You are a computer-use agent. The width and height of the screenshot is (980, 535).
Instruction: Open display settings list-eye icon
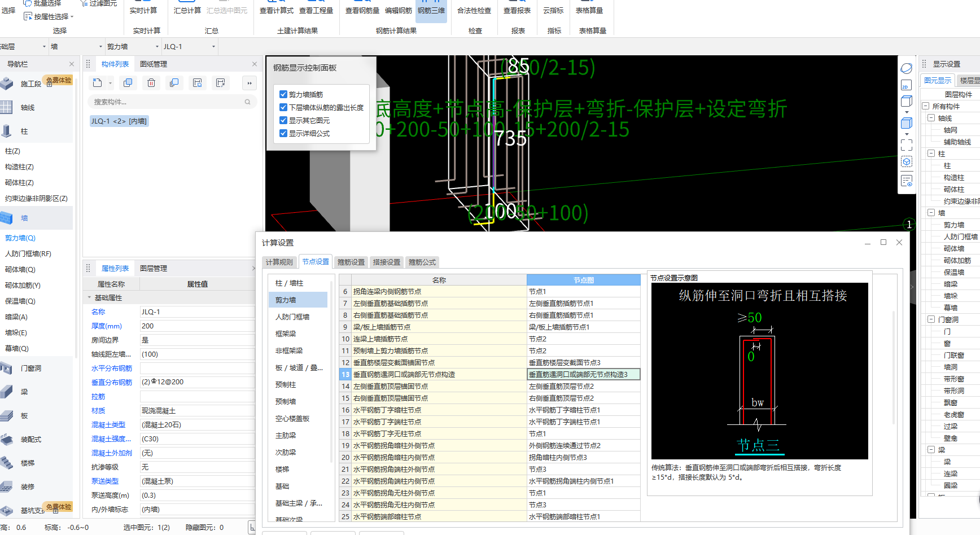pyautogui.click(x=907, y=181)
